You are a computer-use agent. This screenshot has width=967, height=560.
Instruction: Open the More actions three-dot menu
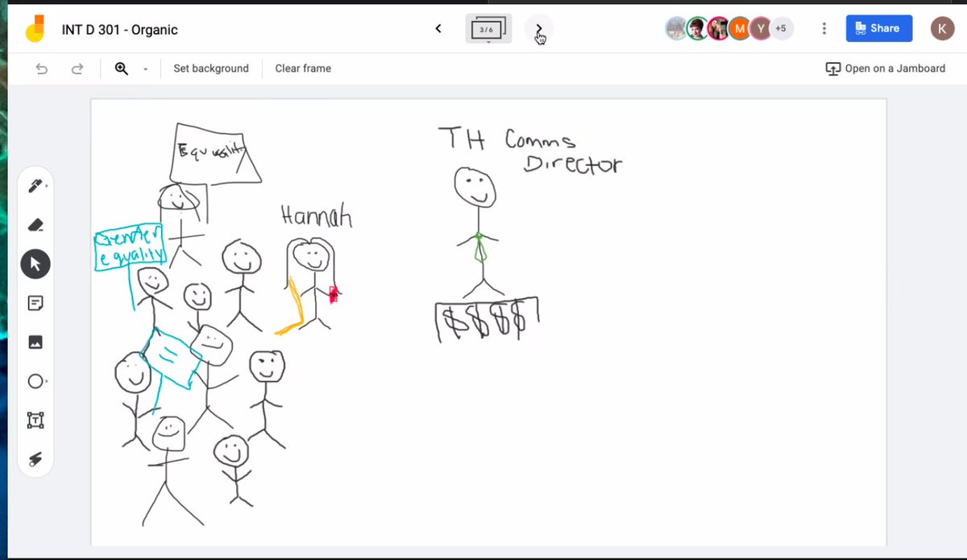(824, 29)
